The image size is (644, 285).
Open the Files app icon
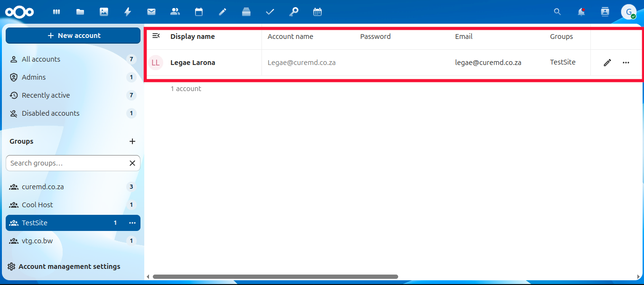80,12
